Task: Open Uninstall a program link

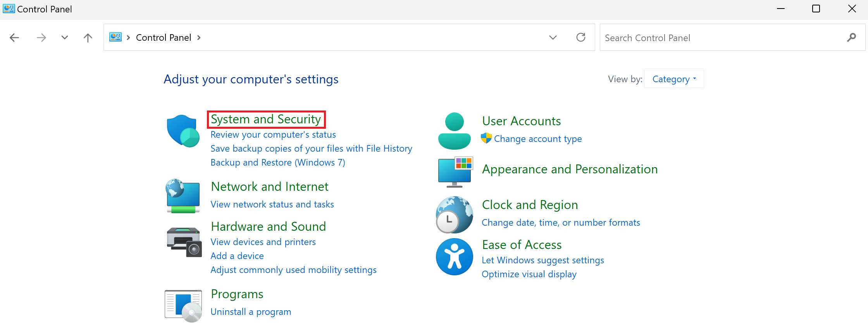Action: point(250,312)
